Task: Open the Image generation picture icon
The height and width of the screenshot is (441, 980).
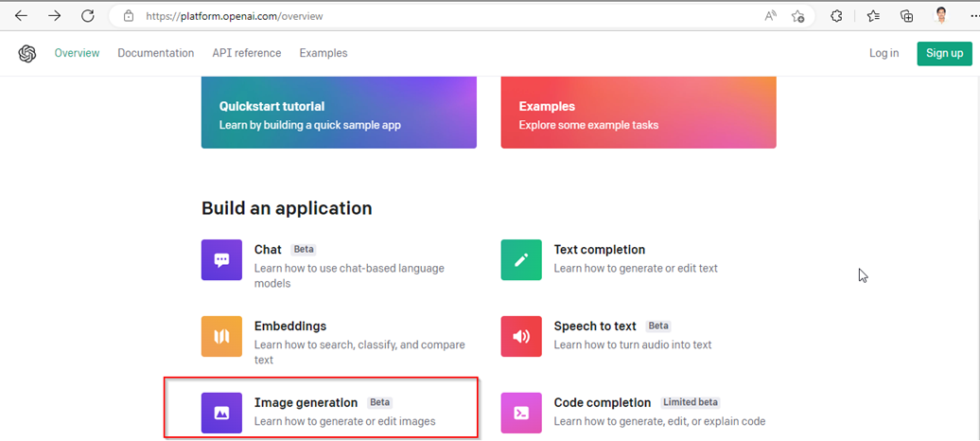Action: (x=221, y=413)
